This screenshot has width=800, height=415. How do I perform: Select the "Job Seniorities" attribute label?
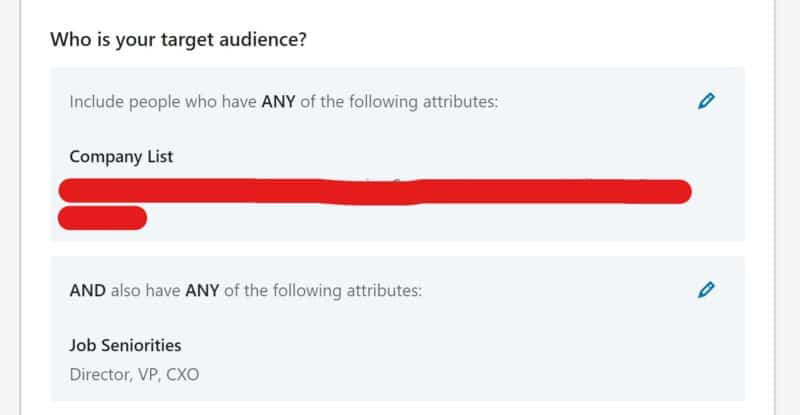126,346
